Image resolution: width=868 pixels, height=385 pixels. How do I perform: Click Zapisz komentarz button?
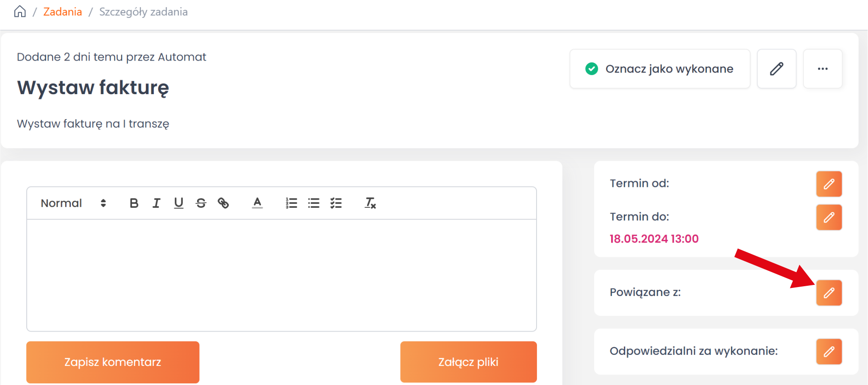tap(113, 362)
